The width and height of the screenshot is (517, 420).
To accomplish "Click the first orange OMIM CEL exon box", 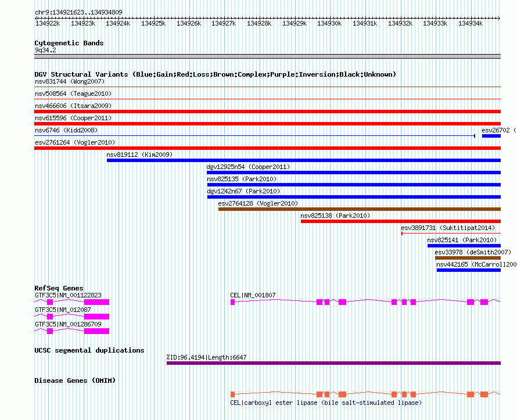I will point(232,394).
